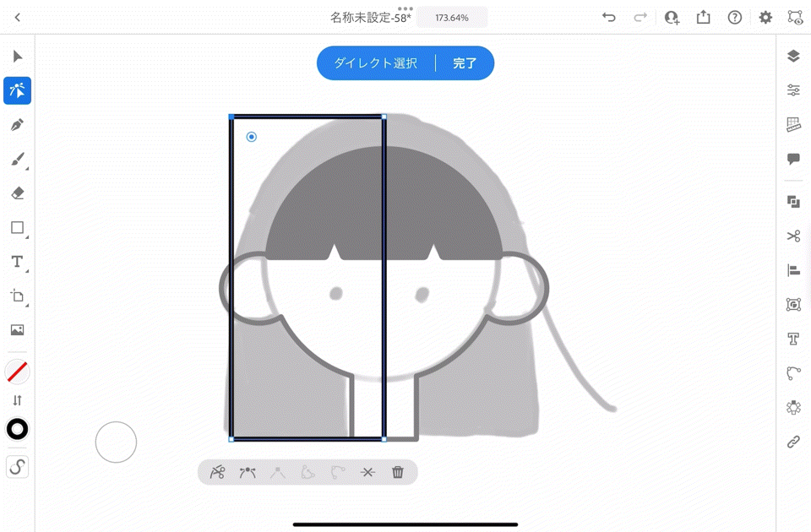Select the Direct Selection tool in the left toolbar
The image size is (811, 532).
coord(17,90)
